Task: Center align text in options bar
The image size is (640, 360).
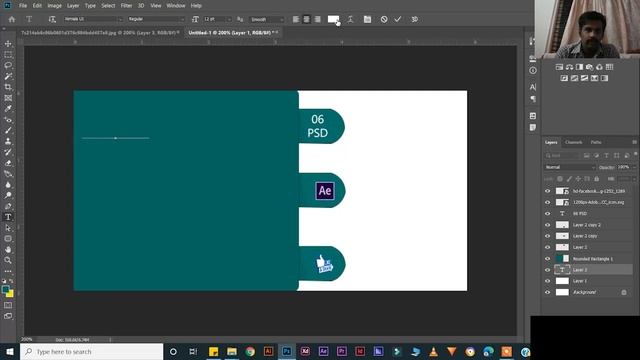Action: pos(307,19)
